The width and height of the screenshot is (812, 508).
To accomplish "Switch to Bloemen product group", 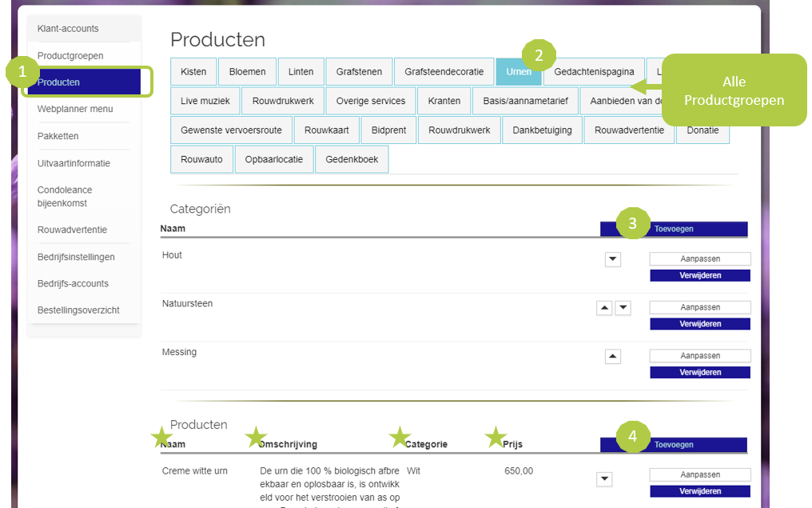I will click(247, 72).
